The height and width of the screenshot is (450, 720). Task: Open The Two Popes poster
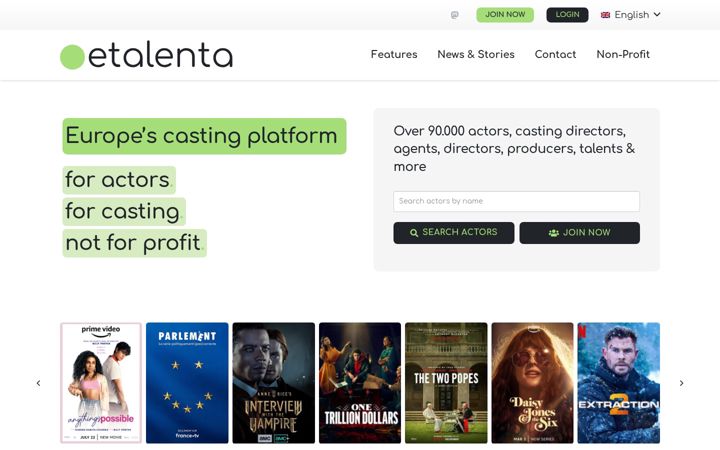[446, 383]
